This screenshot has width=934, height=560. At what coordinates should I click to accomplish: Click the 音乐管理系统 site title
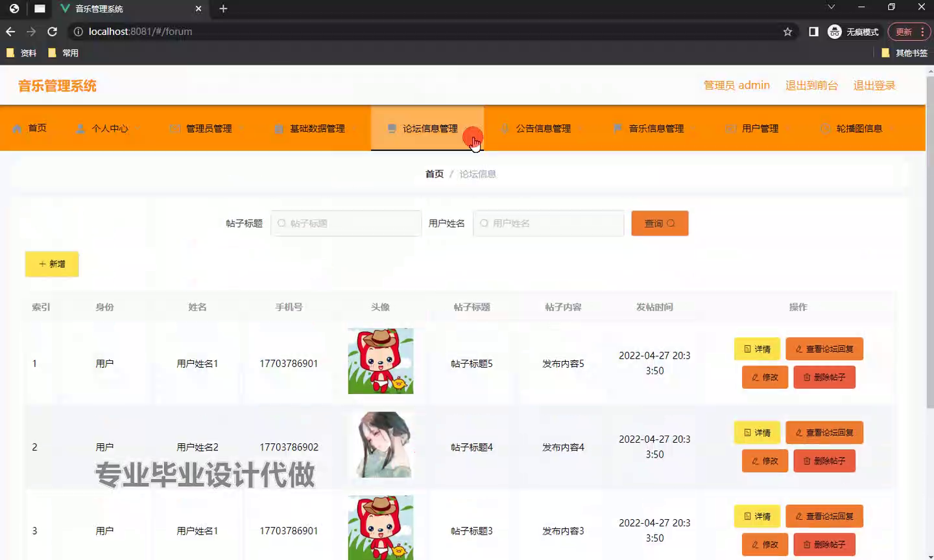[57, 86]
